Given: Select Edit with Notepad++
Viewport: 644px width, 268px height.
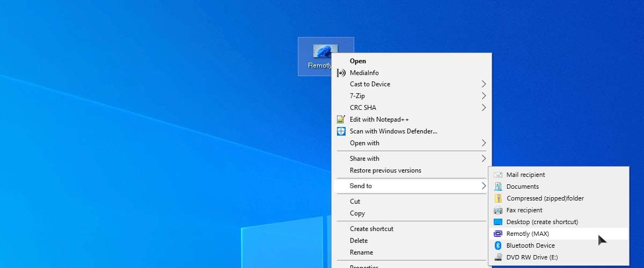Looking at the screenshot, I should point(412,120).
